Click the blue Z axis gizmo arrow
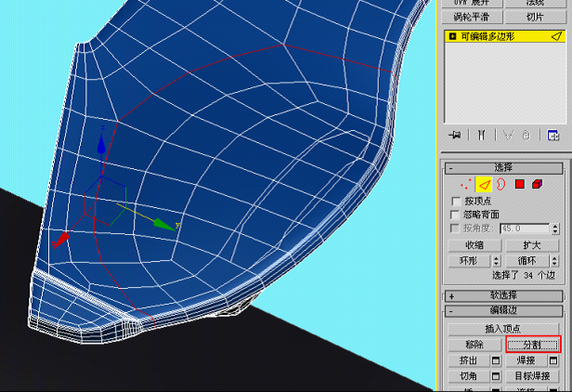The width and height of the screenshot is (572, 392). (x=101, y=144)
